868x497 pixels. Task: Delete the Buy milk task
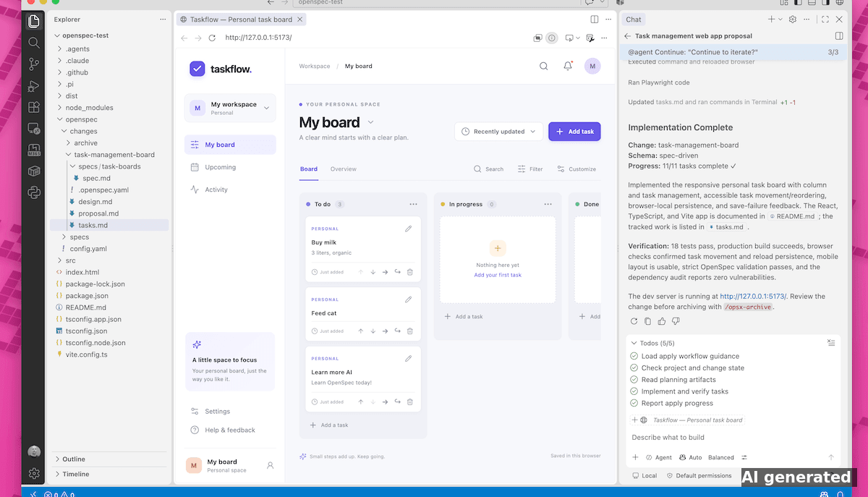pos(410,272)
